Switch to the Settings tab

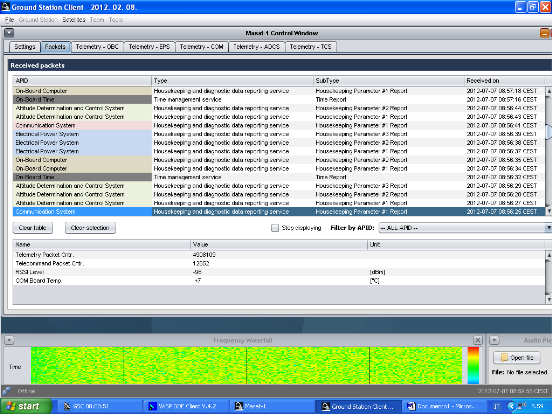pyautogui.click(x=25, y=47)
